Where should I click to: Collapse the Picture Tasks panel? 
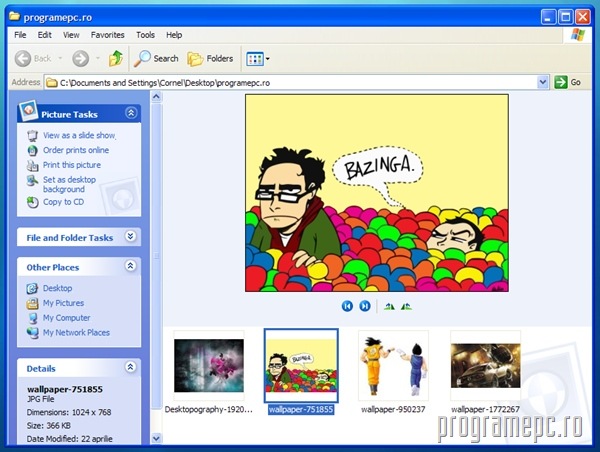tap(131, 113)
